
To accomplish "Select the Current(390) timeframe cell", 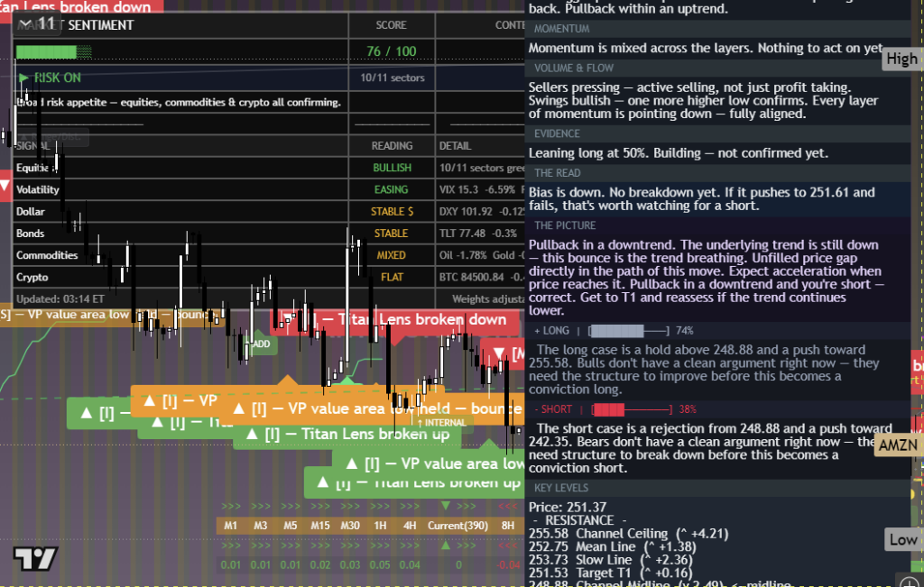I will pyautogui.click(x=457, y=525).
